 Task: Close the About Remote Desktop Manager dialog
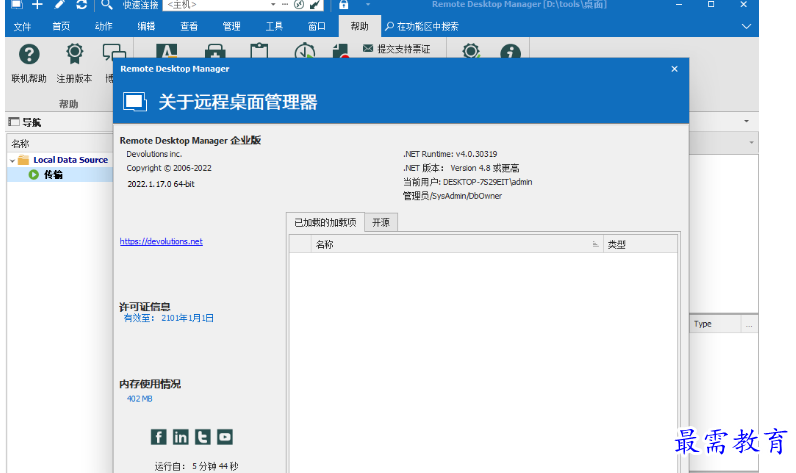click(x=674, y=69)
